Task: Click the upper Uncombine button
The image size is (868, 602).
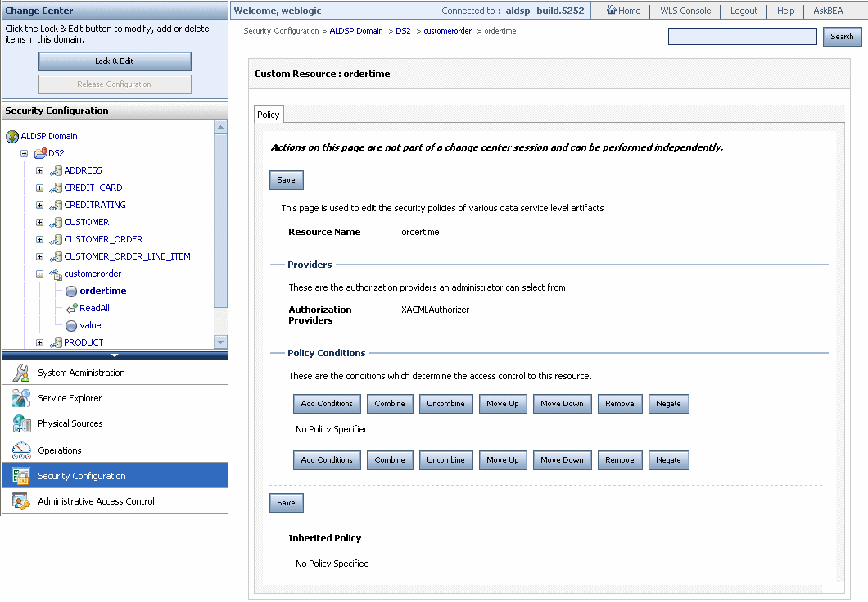Action: tap(445, 404)
